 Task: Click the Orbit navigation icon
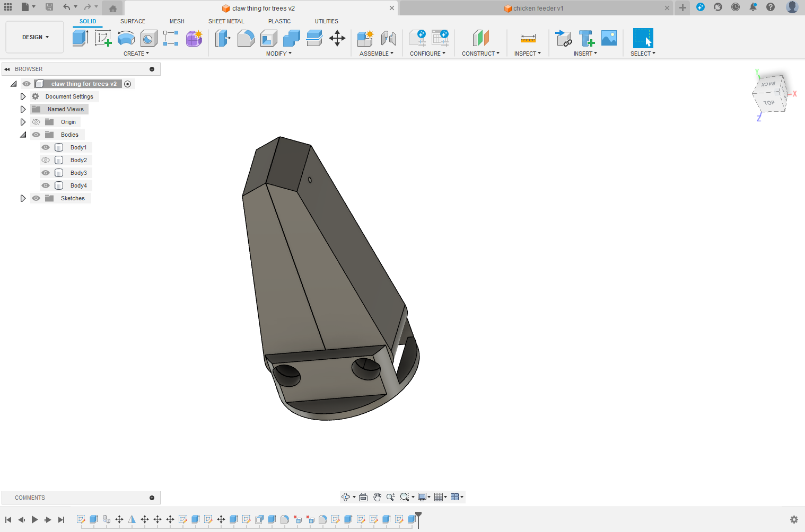[346, 497]
